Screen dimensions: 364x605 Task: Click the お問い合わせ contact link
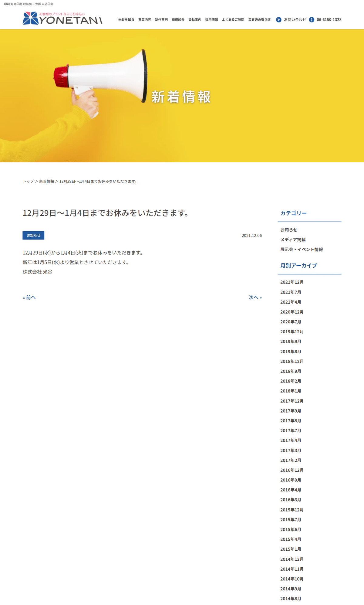click(x=295, y=20)
